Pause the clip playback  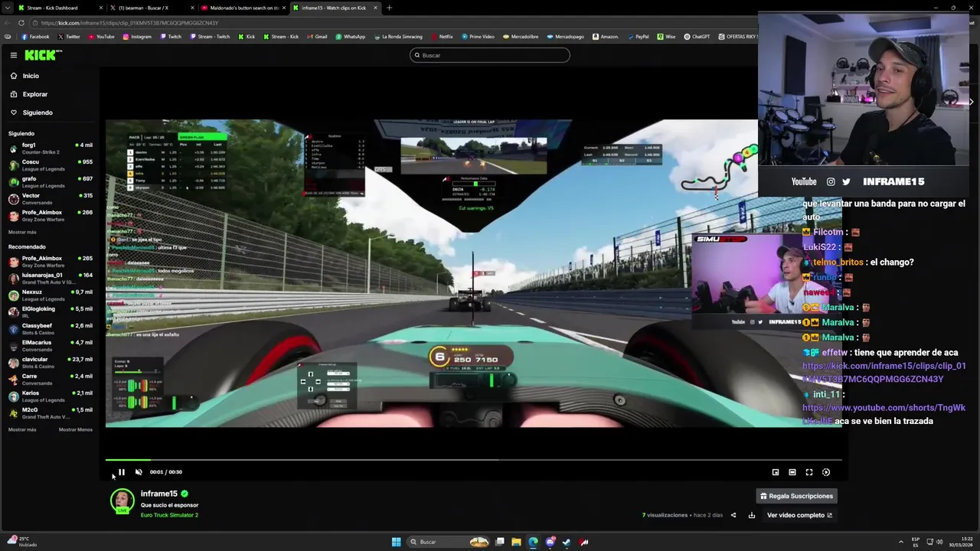(121, 472)
